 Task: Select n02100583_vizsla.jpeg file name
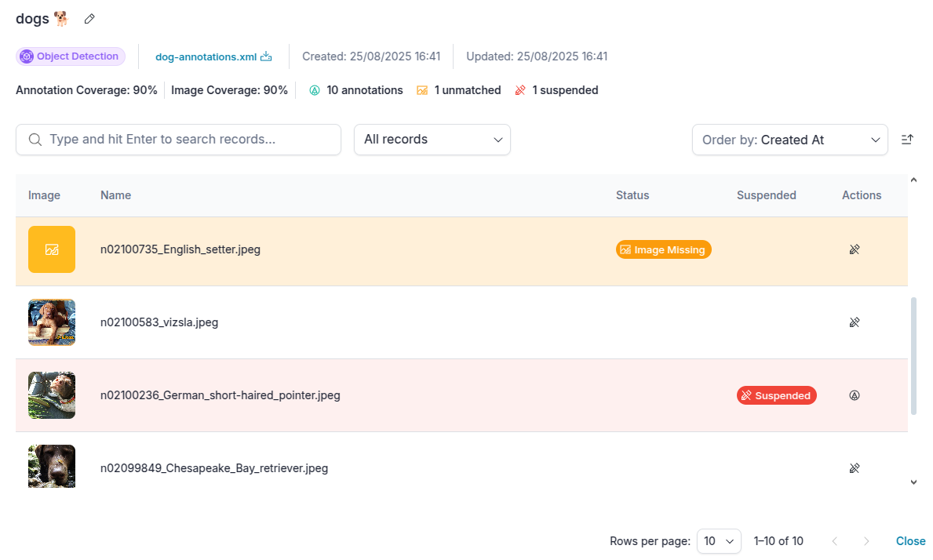pos(159,322)
